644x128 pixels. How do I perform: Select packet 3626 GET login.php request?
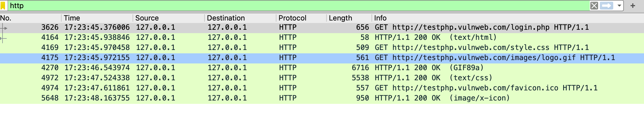point(322,28)
